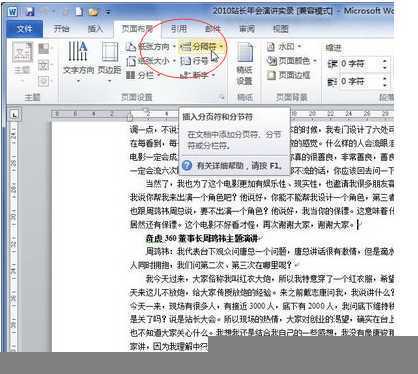The width and height of the screenshot is (418, 374).
Task: Switch to the 邮件 (Mailings) tab
Action: point(213,29)
